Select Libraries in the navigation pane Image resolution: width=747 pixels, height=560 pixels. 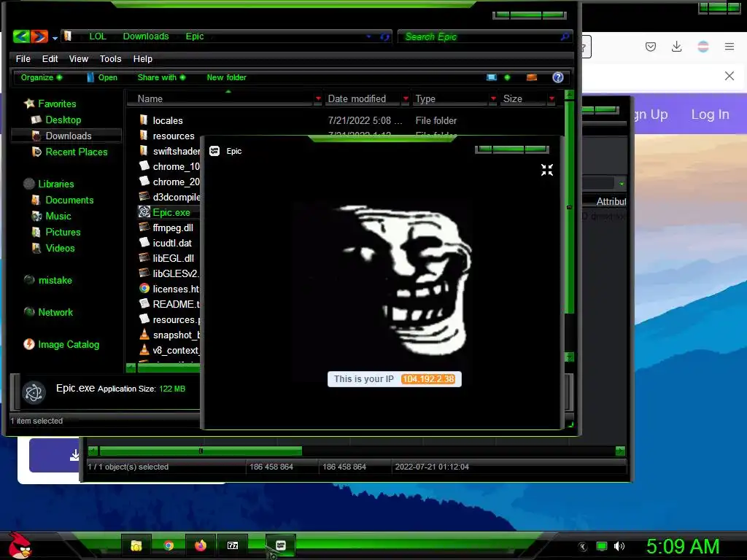[55, 184]
